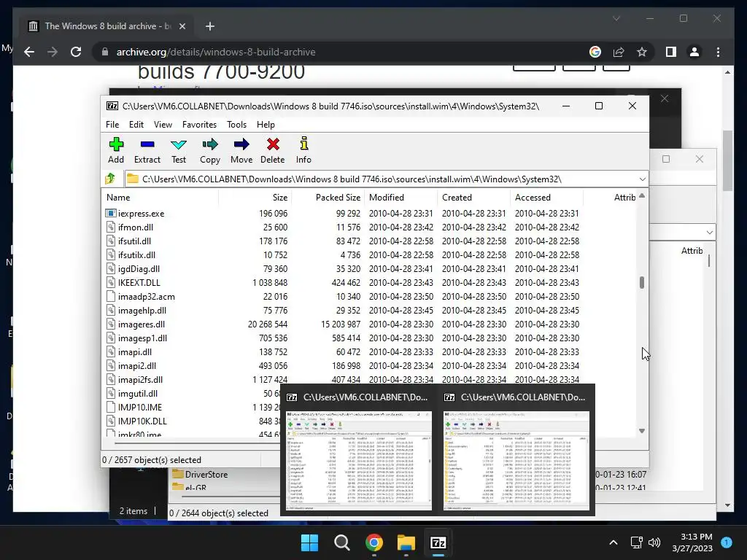Click the 7-Zip taskbar icon

[x=438, y=542]
